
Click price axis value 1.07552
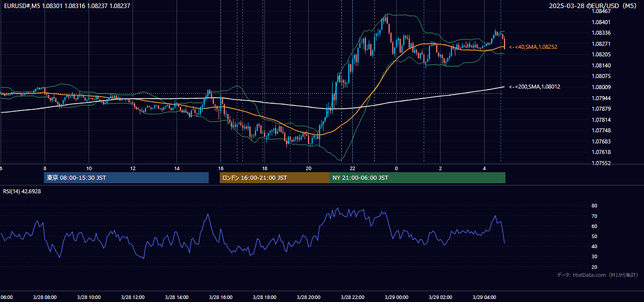coord(602,163)
